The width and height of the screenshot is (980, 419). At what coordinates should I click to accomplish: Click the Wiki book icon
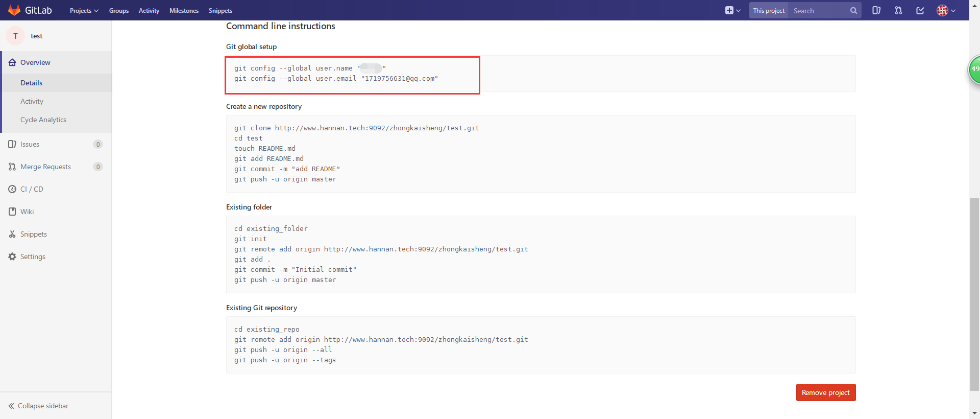click(x=12, y=212)
